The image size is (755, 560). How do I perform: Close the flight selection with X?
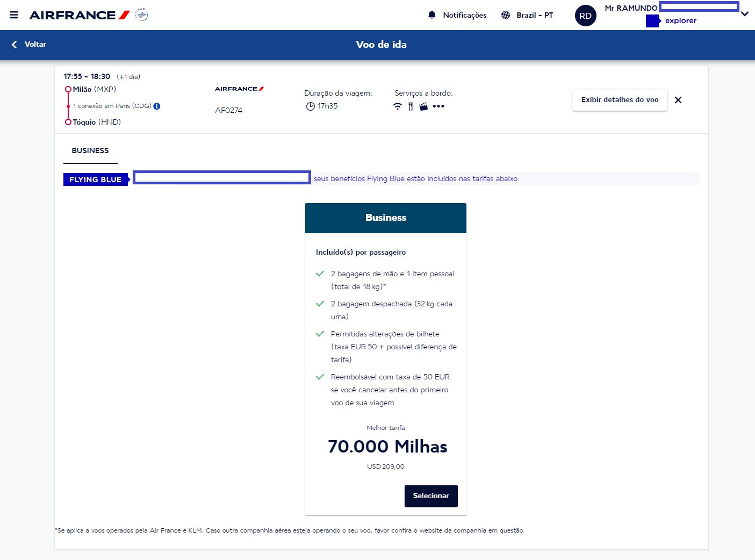tap(678, 100)
